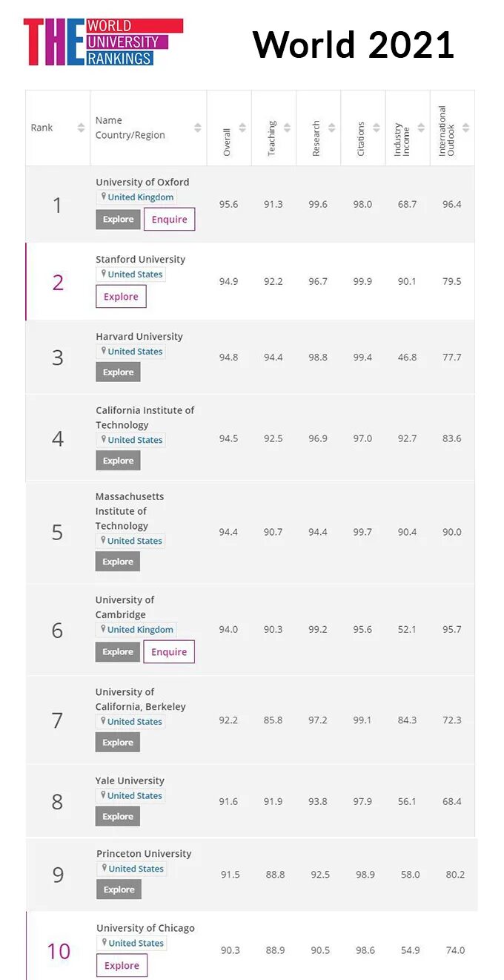Open Princeton University name link
Viewport: 504px width, 980px height.
pyautogui.click(x=144, y=853)
